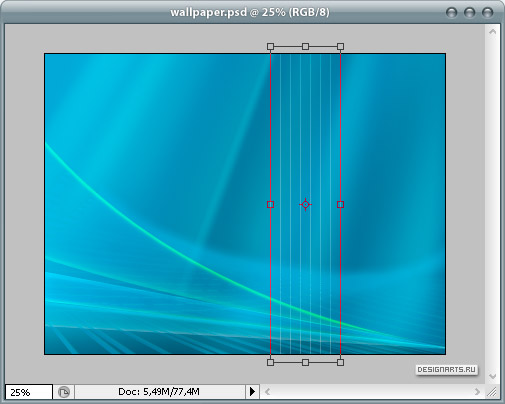505x404 pixels.
Task: Click the bottom-left transform handle
Action: click(270, 362)
